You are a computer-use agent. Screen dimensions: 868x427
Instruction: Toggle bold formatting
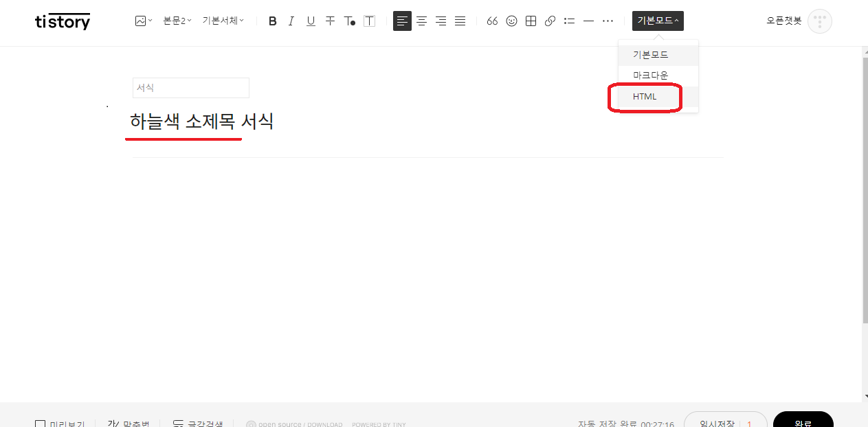(x=273, y=21)
